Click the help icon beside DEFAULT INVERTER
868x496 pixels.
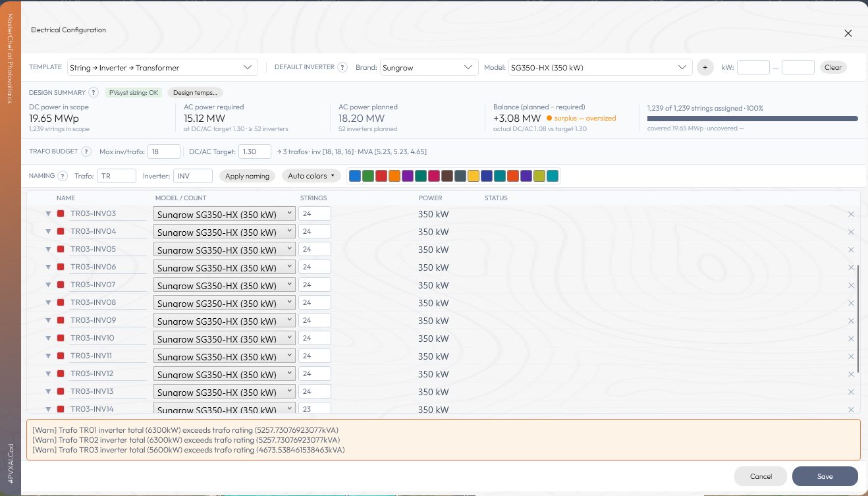click(x=342, y=67)
